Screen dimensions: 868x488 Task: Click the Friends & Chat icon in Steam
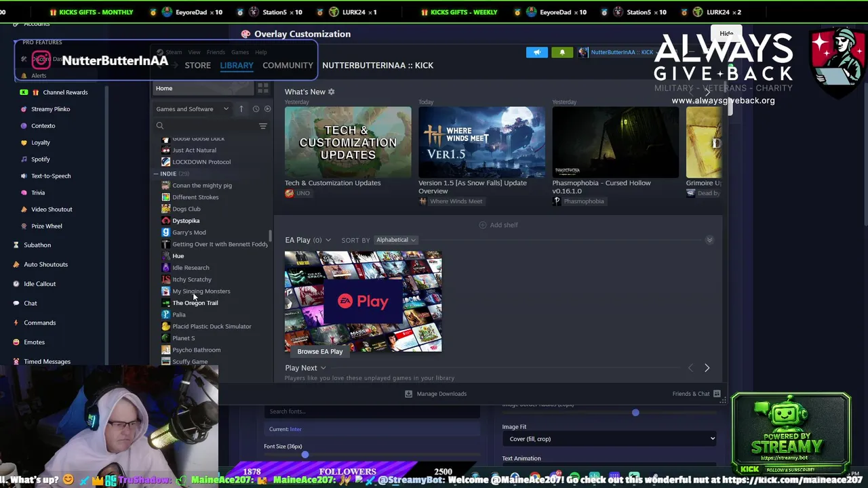pyautogui.click(x=717, y=394)
